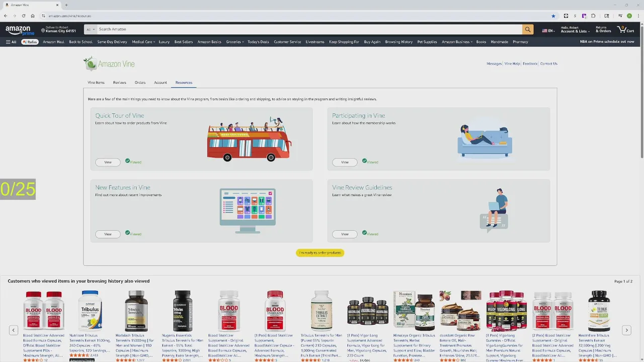The height and width of the screenshot is (362, 644).
Task: Open Returns & Orders
Action: (603, 30)
